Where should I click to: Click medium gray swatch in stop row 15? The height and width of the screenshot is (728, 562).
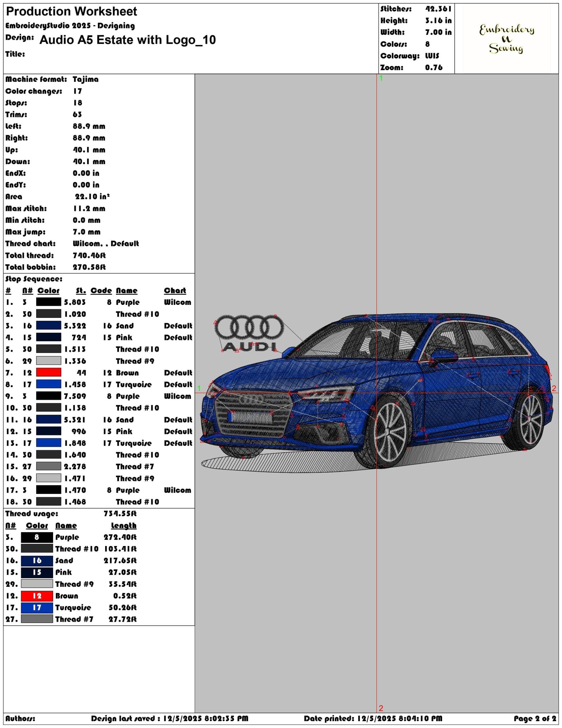(x=49, y=466)
